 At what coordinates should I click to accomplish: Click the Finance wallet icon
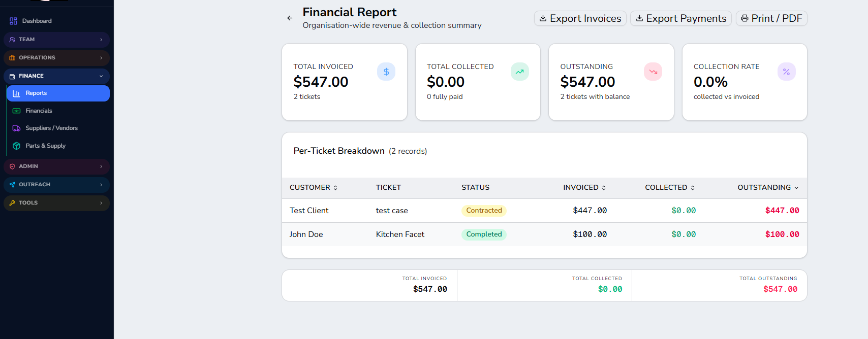pos(12,76)
